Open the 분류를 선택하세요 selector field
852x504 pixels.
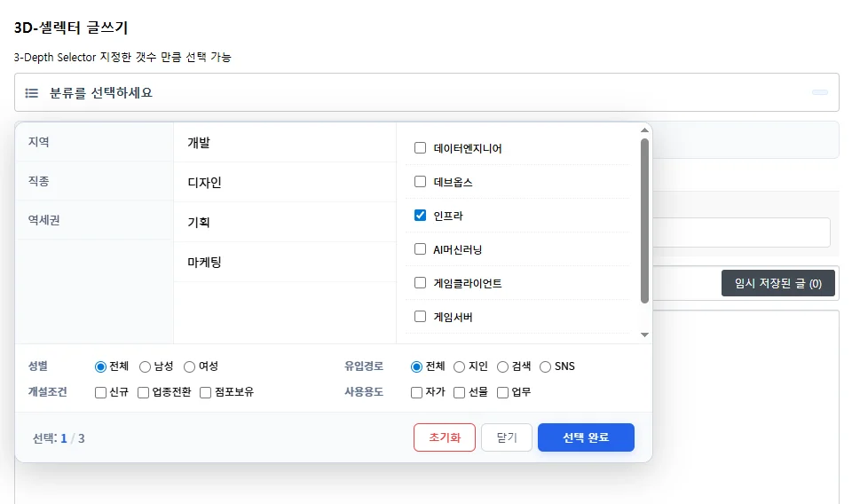427,92
